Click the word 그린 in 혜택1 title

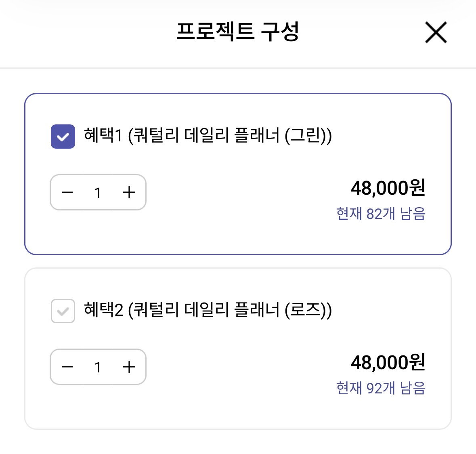pos(305,135)
